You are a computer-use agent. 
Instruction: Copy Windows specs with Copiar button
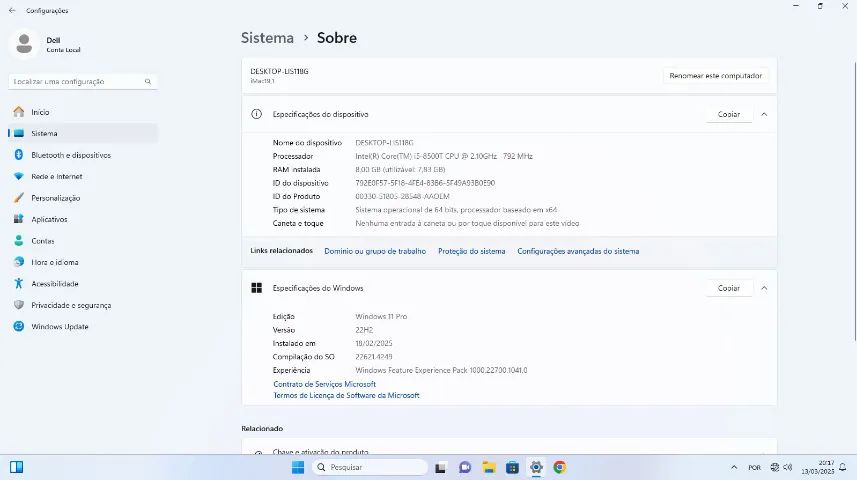click(729, 288)
